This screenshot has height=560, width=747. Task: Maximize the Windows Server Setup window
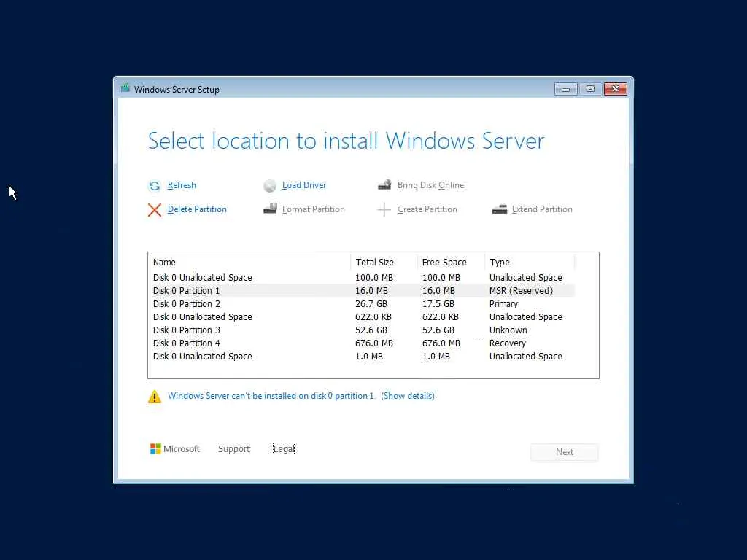pos(590,89)
